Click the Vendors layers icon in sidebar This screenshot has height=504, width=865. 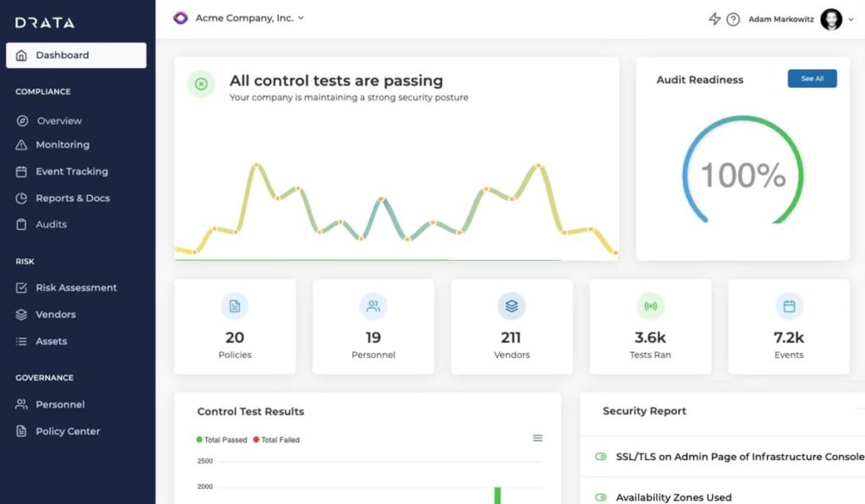[21, 314]
